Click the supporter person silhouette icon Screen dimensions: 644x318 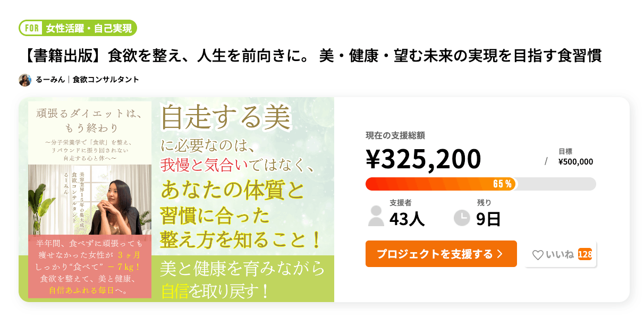[x=376, y=216]
